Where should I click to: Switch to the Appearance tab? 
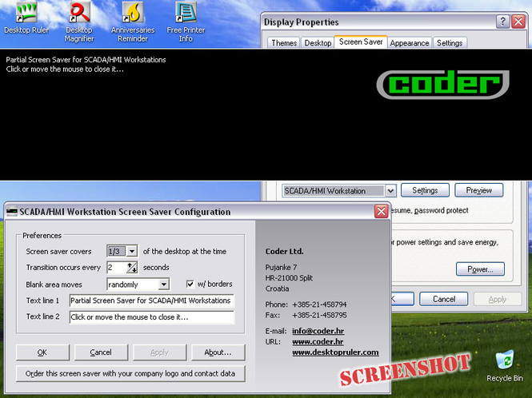coord(410,43)
